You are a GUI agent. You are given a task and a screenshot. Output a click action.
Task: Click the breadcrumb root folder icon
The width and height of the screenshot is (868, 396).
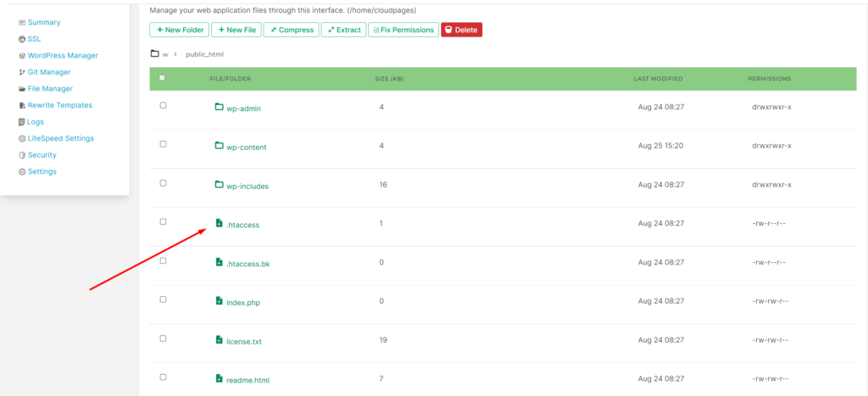pos(155,53)
